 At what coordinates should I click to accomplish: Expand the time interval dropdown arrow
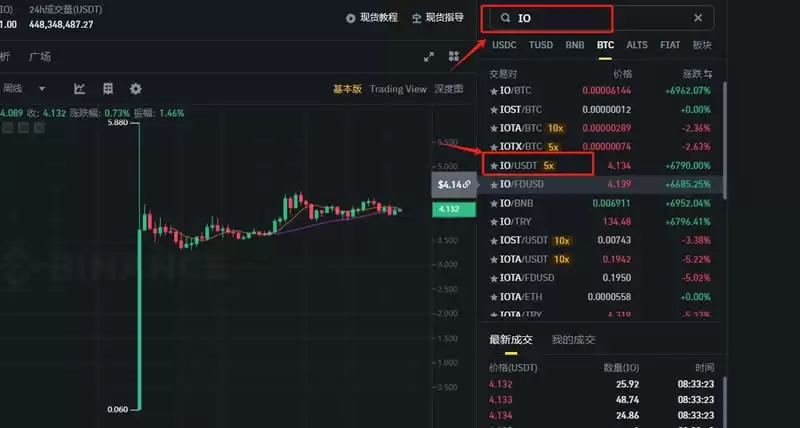tap(42, 89)
